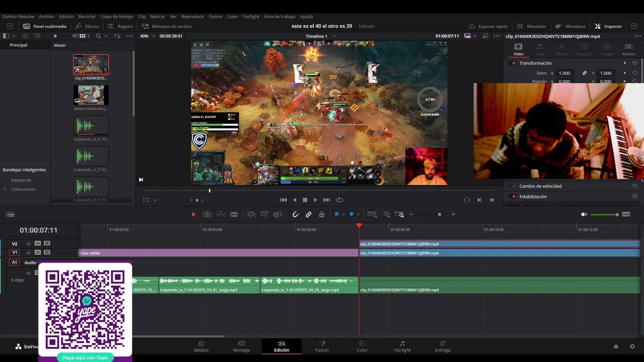Open the Biblioteca de sonidos panel
The image size is (644, 362).
pos(167,26)
